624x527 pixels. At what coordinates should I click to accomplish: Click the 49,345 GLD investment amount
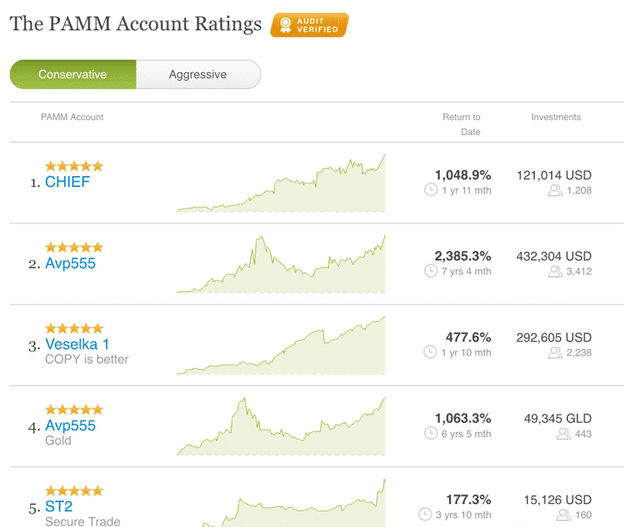558,419
